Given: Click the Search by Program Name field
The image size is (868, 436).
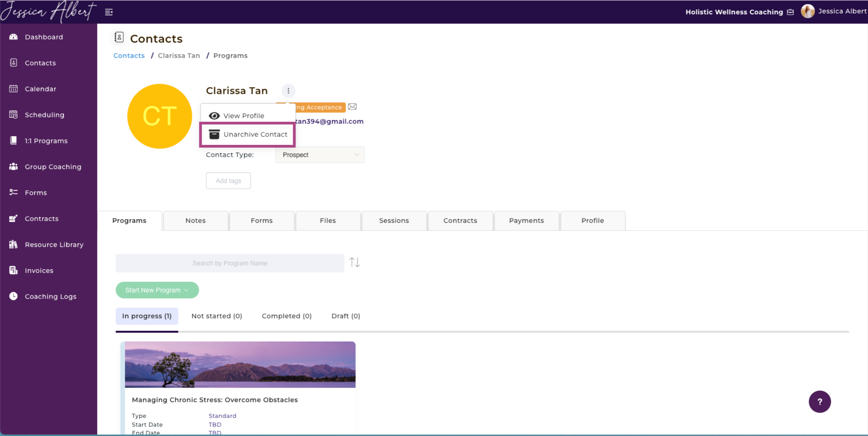Looking at the screenshot, I should (x=230, y=263).
